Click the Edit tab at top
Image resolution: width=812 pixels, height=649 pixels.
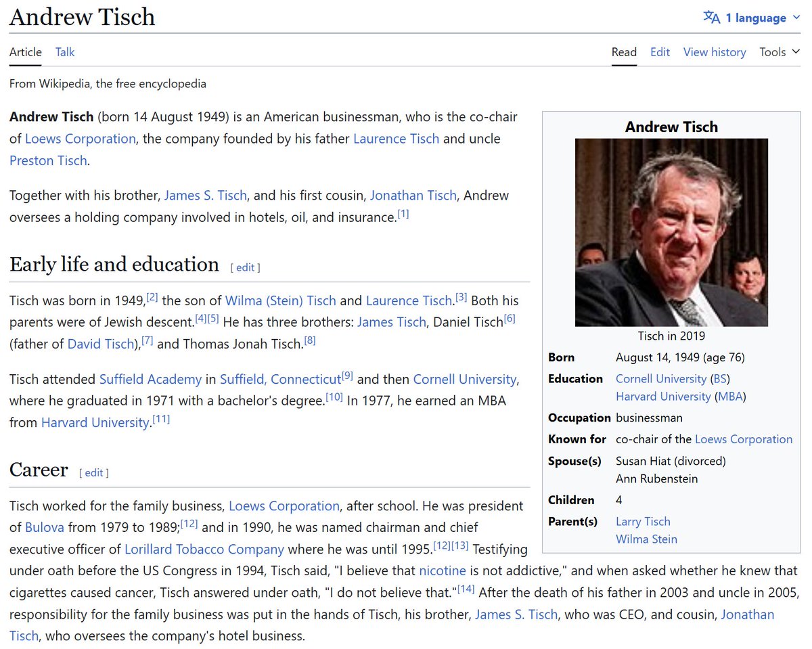(x=660, y=52)
